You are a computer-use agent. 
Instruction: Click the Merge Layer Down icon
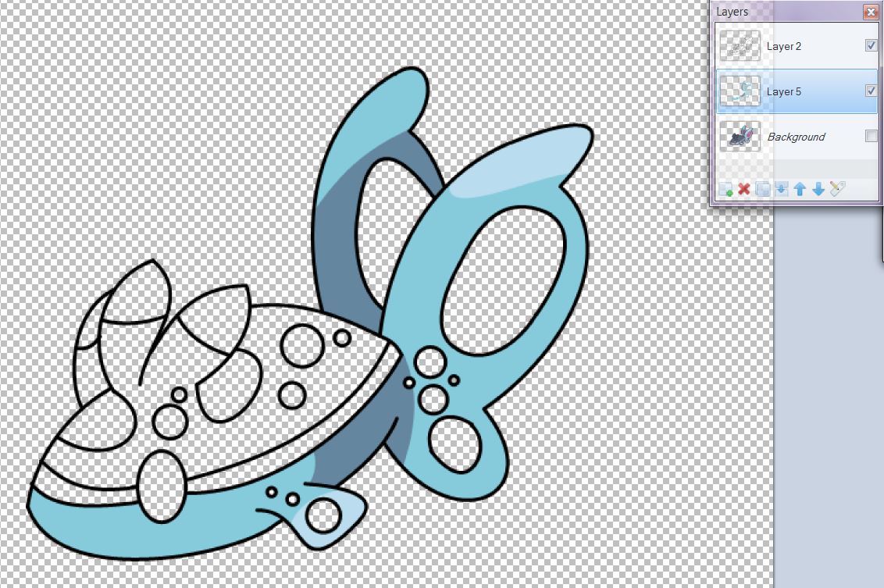coord(782,190)
